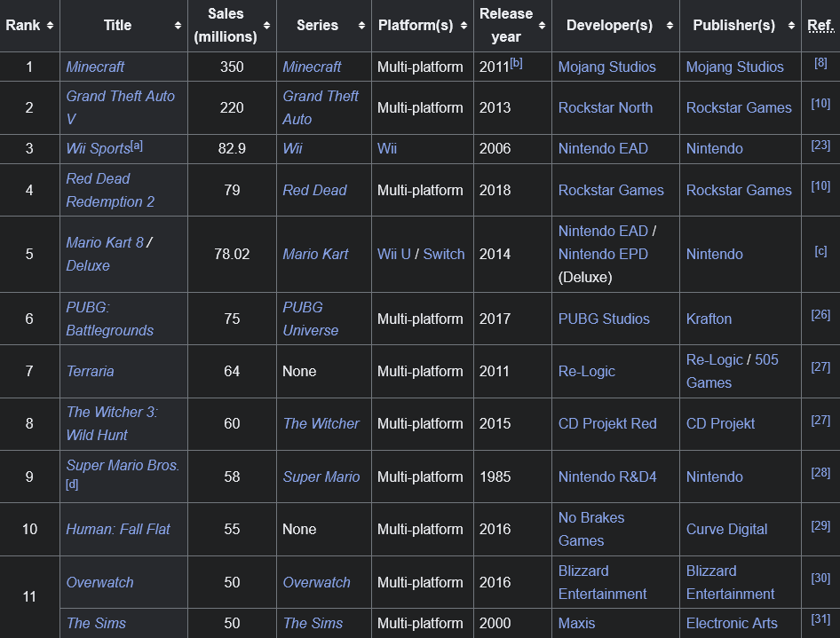This screenshot has width=840, height=638.
Task: Open footnote [d] under Super Mario Bros.
Action: coord(72,484)
